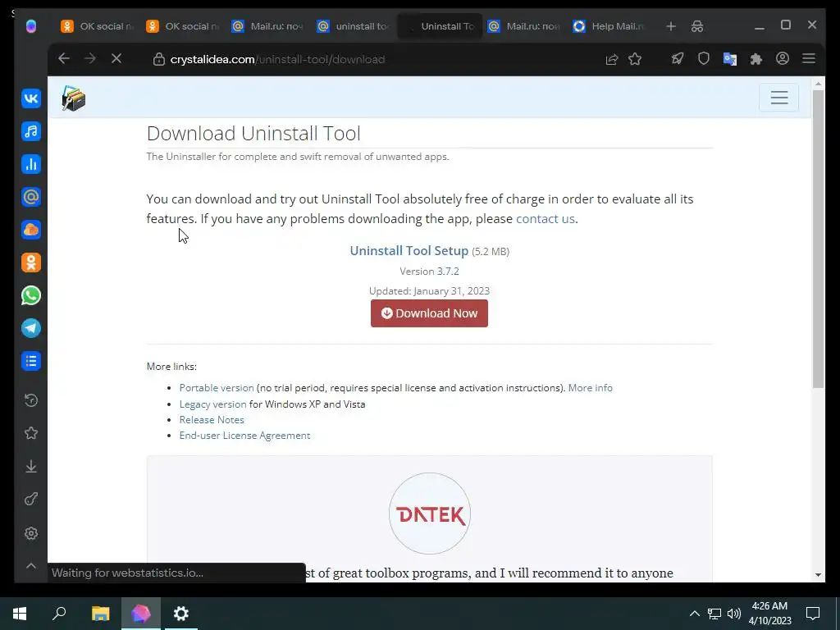Open the music icon in the sidebar
840x630 pixels.
(x=31, y=131)
